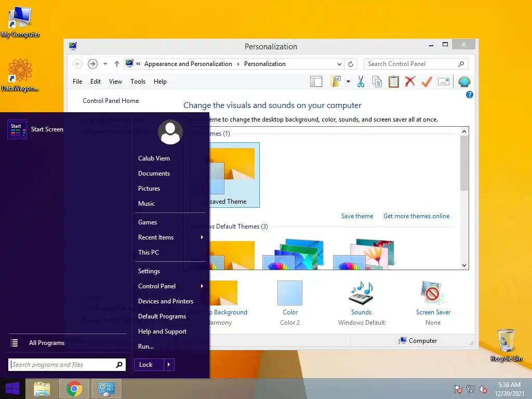Click the Up arrow navigation button
Image resolution: width=532 pixels, height=399 pixels.
pyautogui.click(x=117, y=64)
